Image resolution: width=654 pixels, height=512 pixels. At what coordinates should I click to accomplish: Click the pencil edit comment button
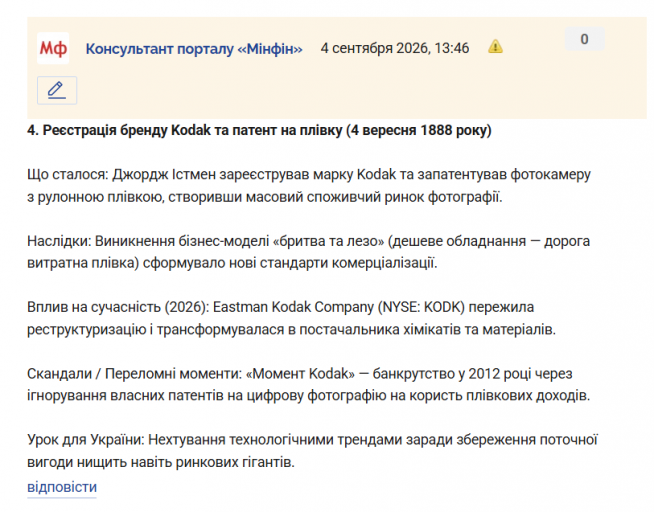[57, 90]
